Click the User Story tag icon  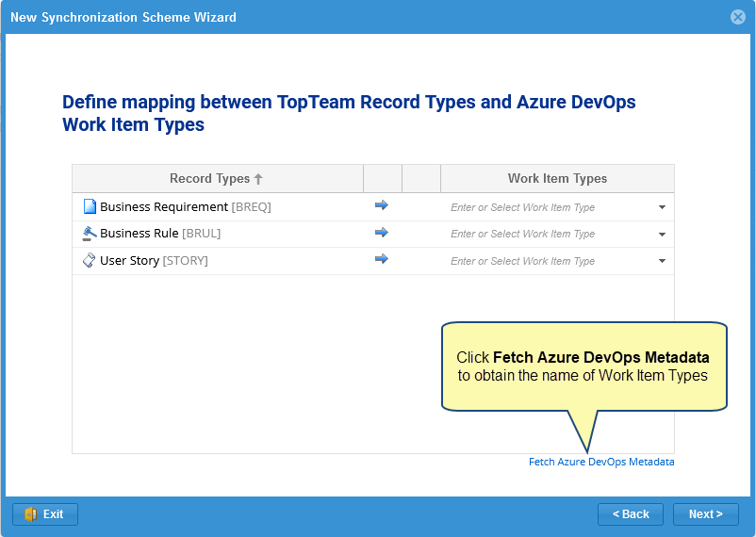(x=90, y=261)
